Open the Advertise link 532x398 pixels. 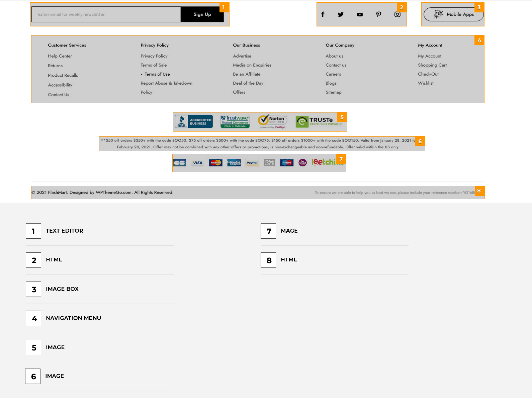(242, 56)
